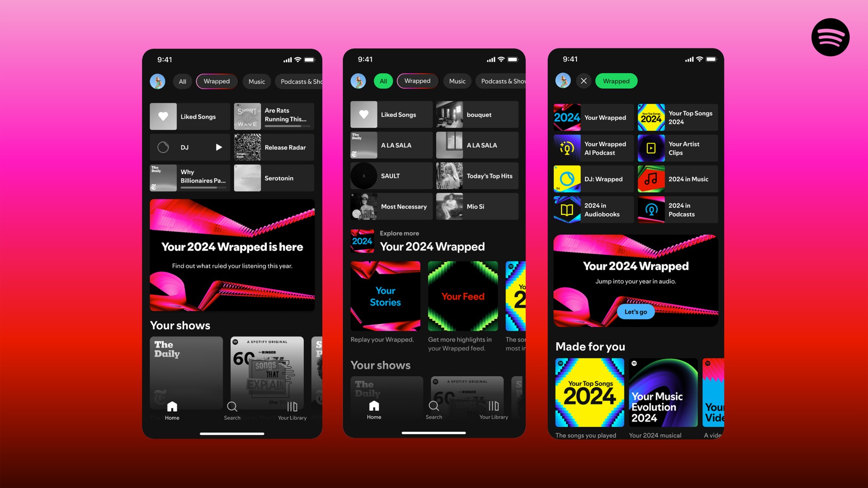
Task: Toggle the All filter tab on
Action: pos(183,81)
